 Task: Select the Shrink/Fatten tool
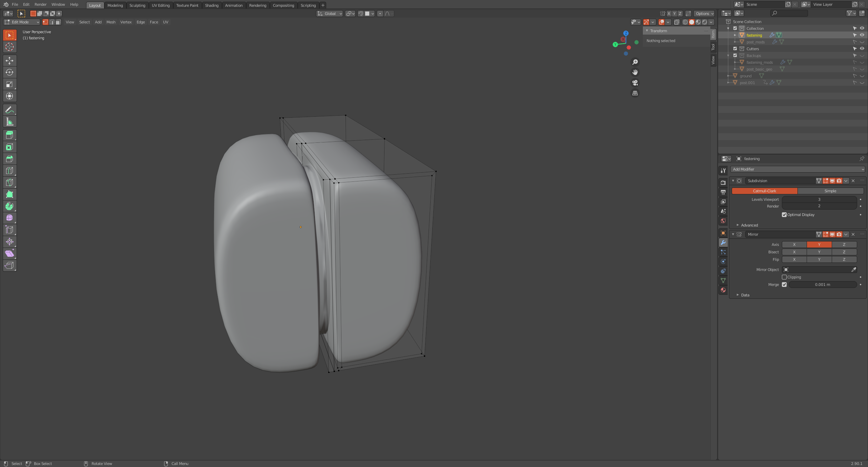pyautogui.click(x=9, y=242)
